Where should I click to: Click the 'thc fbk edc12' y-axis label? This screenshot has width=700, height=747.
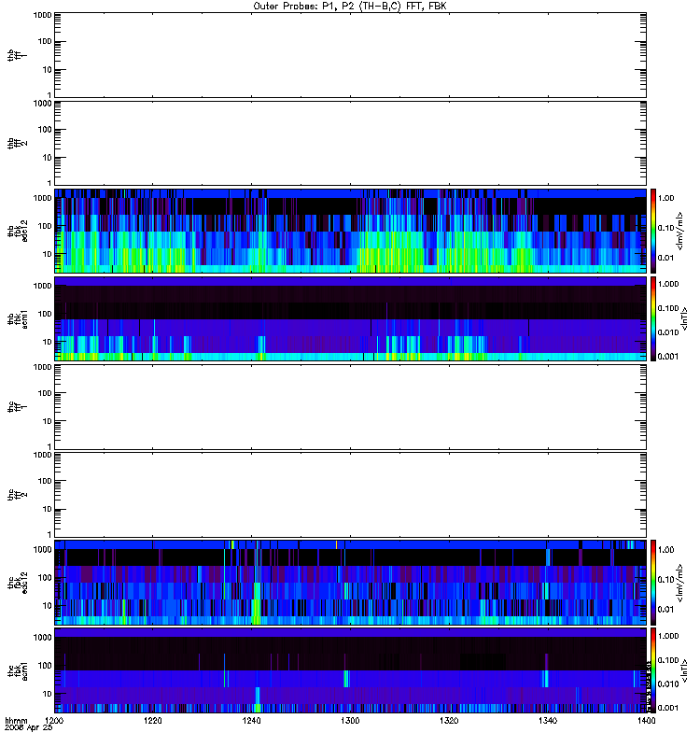point(17,583)
